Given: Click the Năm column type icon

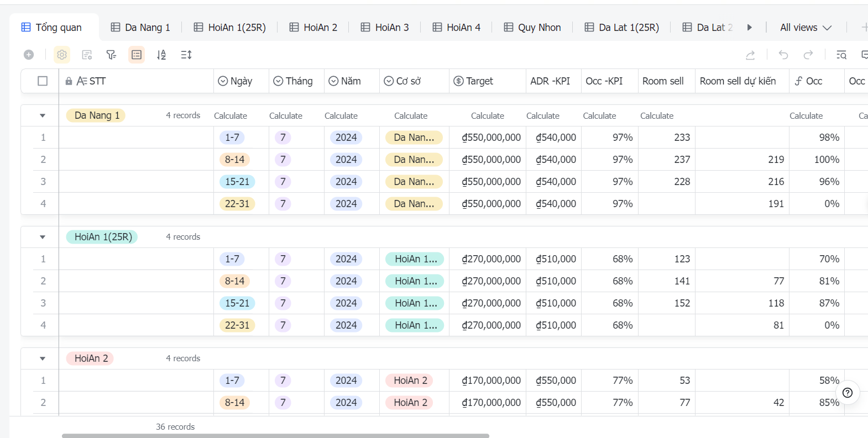Looking at the screenshot, I should point(333,81).
